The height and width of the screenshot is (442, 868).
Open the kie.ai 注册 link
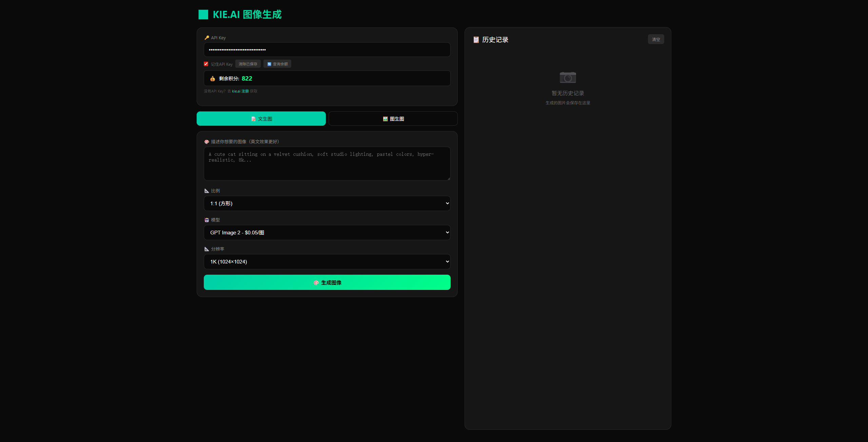point(240,91)
